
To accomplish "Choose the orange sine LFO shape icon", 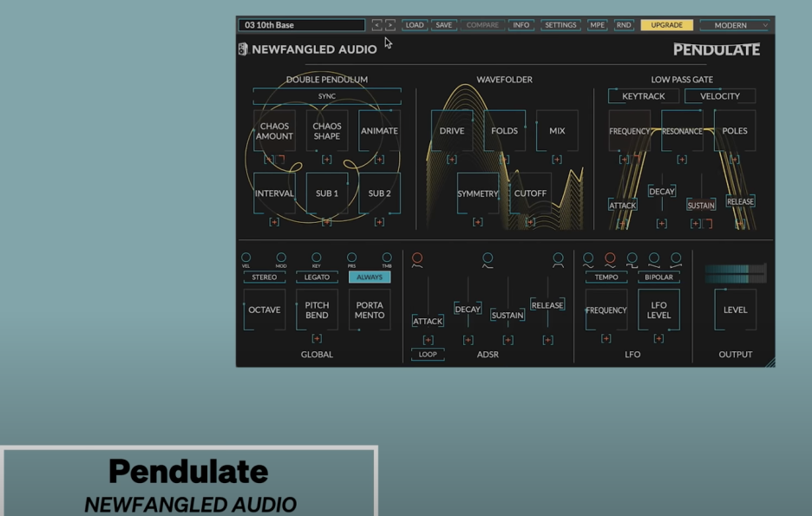I will [x=610, y=259].
